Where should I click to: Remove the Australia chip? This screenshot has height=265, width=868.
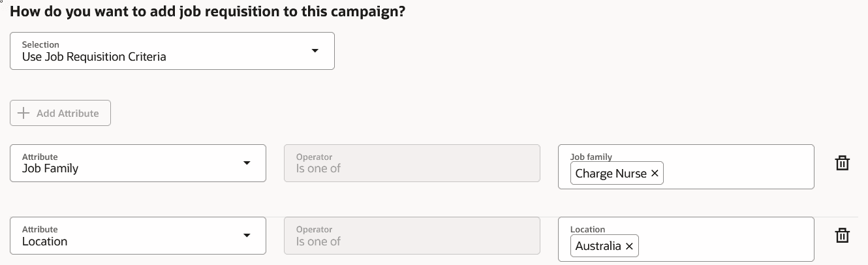coord(629,246)
